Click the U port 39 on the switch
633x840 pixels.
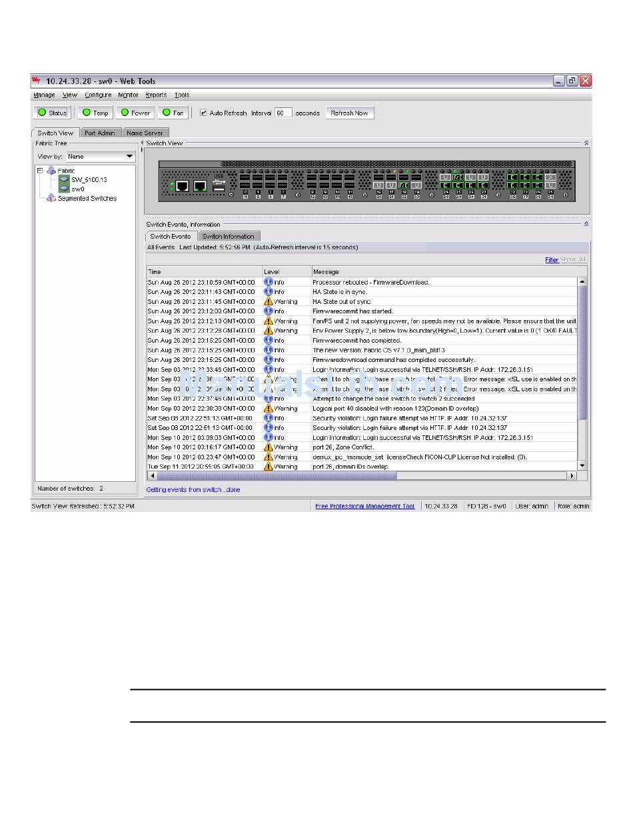550,185
